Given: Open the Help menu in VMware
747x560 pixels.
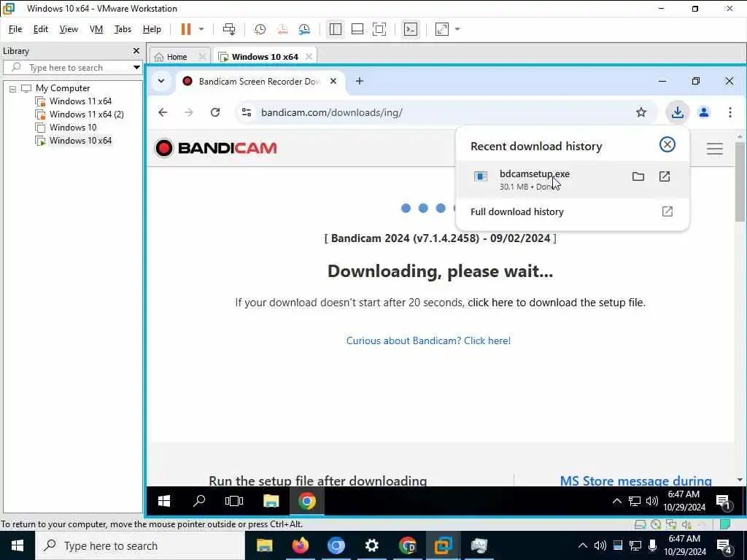Looking at the screenshot, I should (152, 29).
